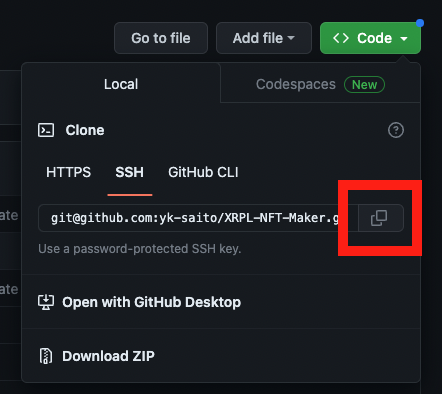The width and height of the screenshot is (442, 394).
Task: Select the SSH clone option
Action: tap(130, 172)
